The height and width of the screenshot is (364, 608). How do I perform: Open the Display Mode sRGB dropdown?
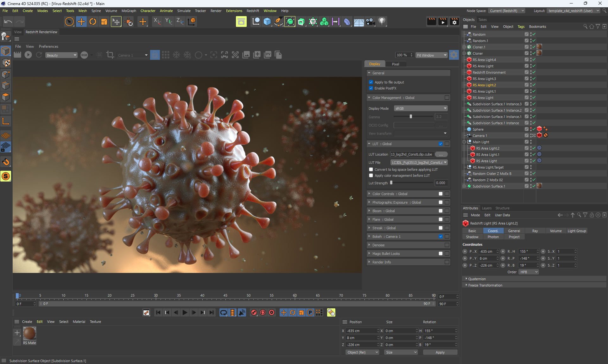click(421, 108)
